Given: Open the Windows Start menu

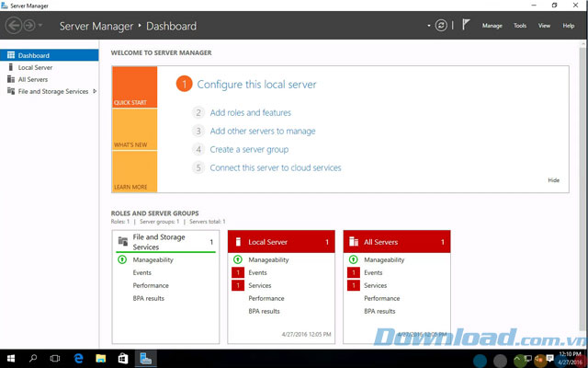Looking at the screenshot, I should 10,359.
